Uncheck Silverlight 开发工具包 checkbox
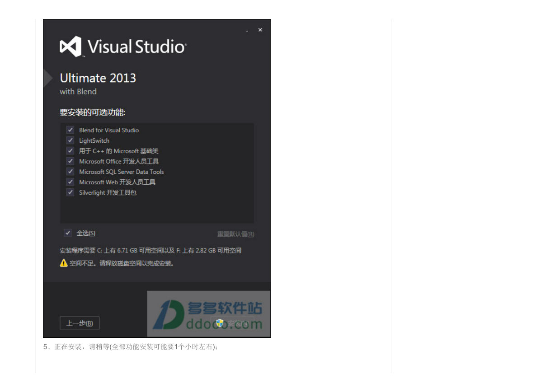Image resolution: width=555 pixels, height=392 pixels. [x=70, y=192]
